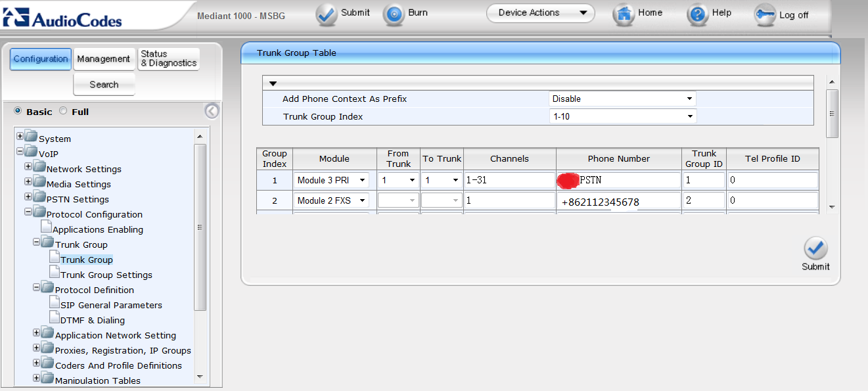The width and height of the screenshot is (868, 391).
Task: Click the Submit checkmark icon in top toolbar
Action: 326,14
